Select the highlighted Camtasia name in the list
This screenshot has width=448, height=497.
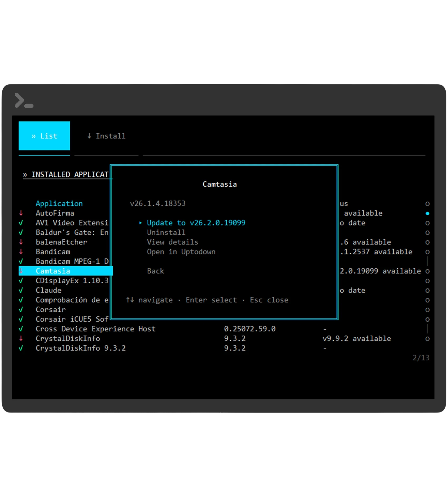pos(53,271)
